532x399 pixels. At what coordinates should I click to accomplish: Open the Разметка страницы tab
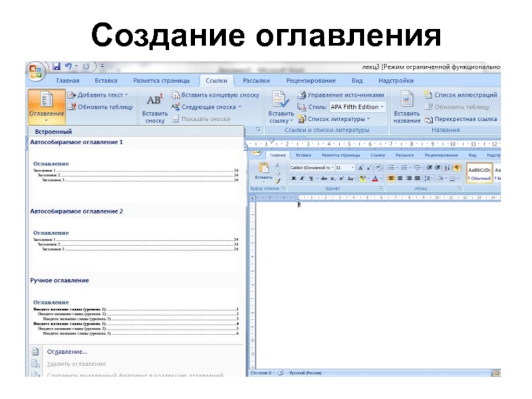coord(161,80)
